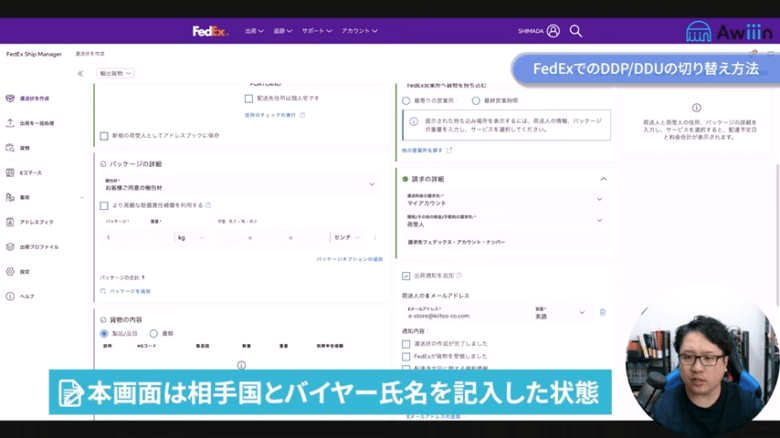Click help icon beside 住所のチェックの実行

pos(302,115)
